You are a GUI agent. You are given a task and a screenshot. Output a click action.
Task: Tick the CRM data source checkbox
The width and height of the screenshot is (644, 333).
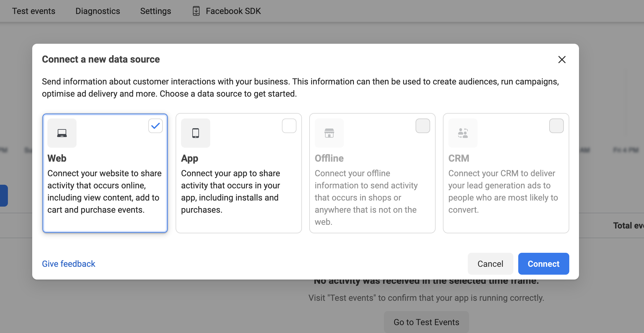coord(557,126)
